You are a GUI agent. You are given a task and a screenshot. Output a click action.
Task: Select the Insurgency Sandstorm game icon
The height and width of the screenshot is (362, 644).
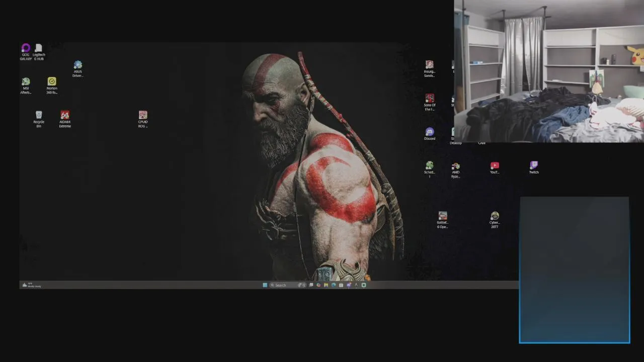pos(429,69)
